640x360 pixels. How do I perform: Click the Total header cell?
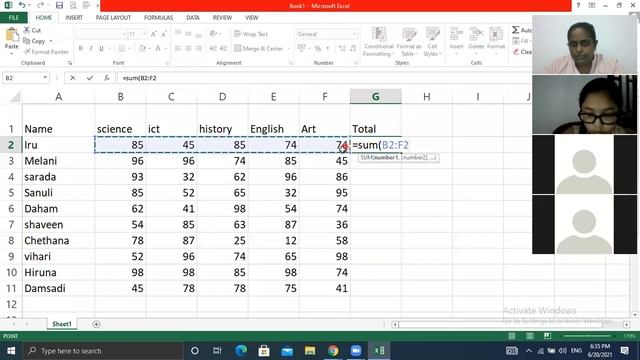tap(376, 129)
